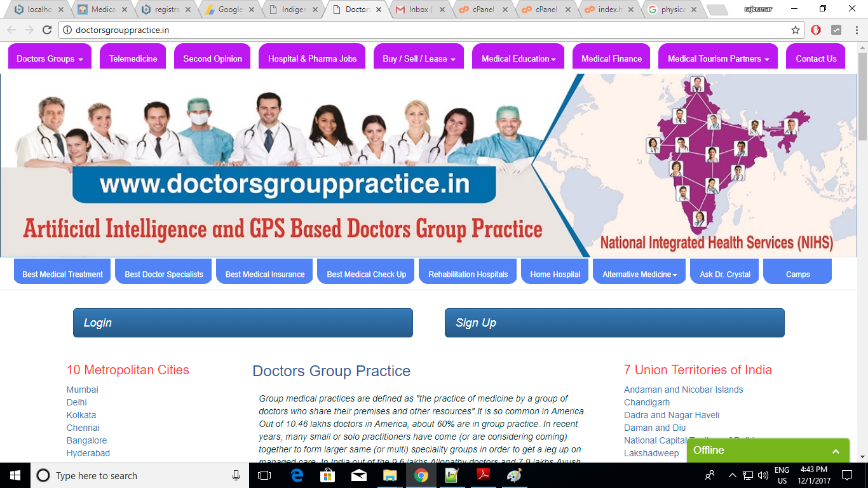Click the site info icon in address bar
Image resolution: width=868 pixels, height=488 pixels.
point(68,29)
